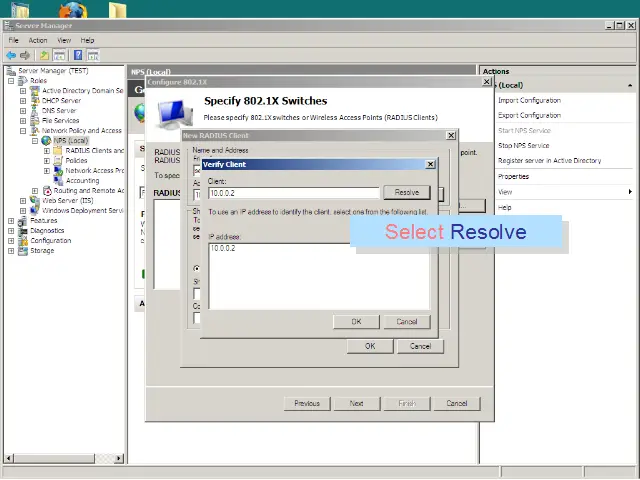
Task: Expand the Policies node
Action: point(47,161)
